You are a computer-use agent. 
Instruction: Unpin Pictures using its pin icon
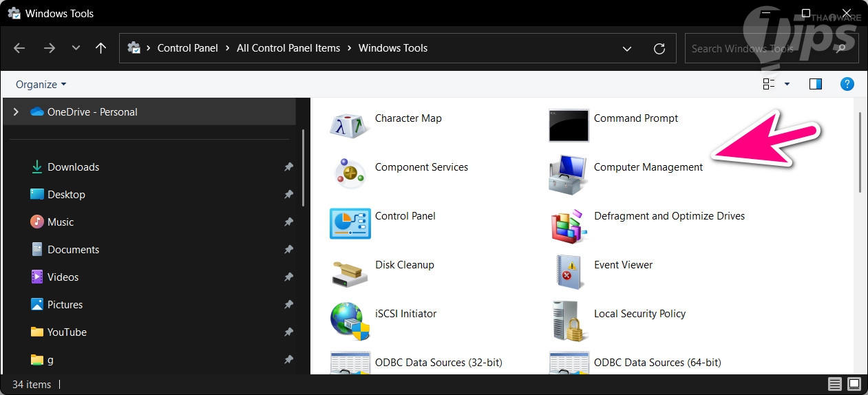point(288,305)
